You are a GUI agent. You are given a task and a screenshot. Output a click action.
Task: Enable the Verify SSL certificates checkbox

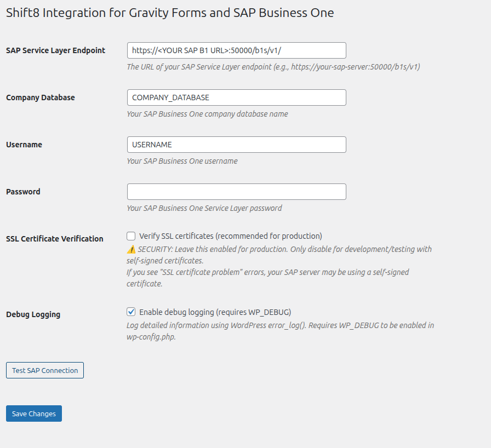click(x=131, y=236)
